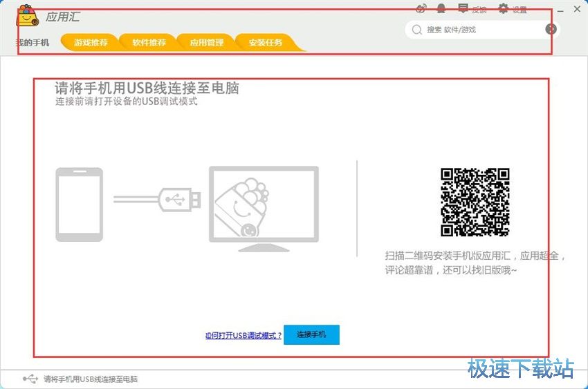Switch to the 应用管理 tab
The height and width of the screenshot is (389, 588).
pyautogui.click(x=207, y=42)
